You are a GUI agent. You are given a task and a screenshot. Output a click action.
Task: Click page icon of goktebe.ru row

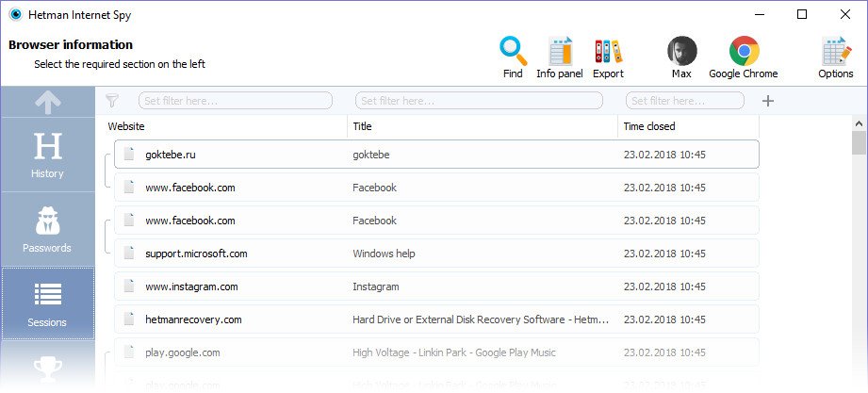pyautogui.click(x=129, y=154)
